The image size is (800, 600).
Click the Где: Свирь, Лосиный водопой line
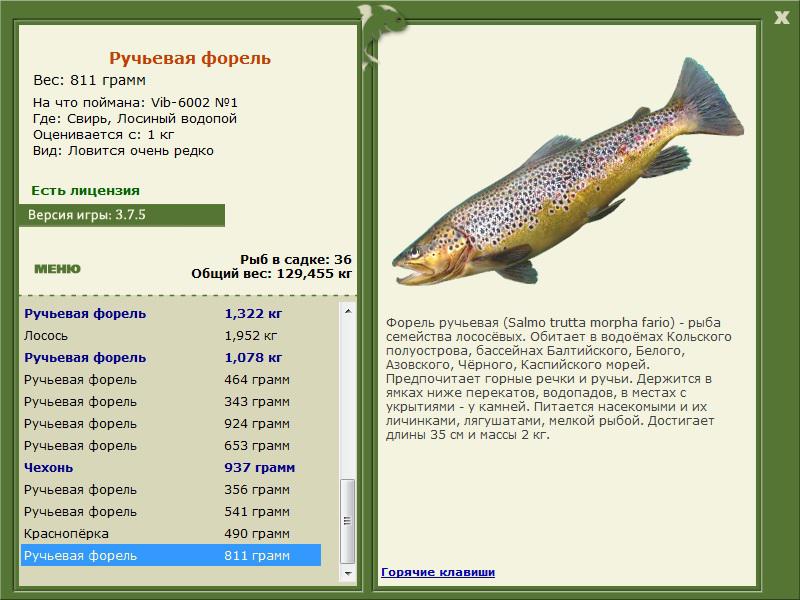click(x=135, y=119)
